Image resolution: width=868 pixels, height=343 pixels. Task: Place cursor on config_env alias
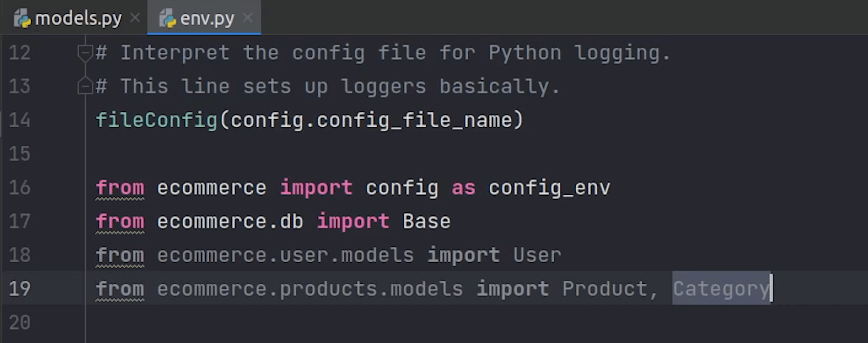(x=549, y=188)
